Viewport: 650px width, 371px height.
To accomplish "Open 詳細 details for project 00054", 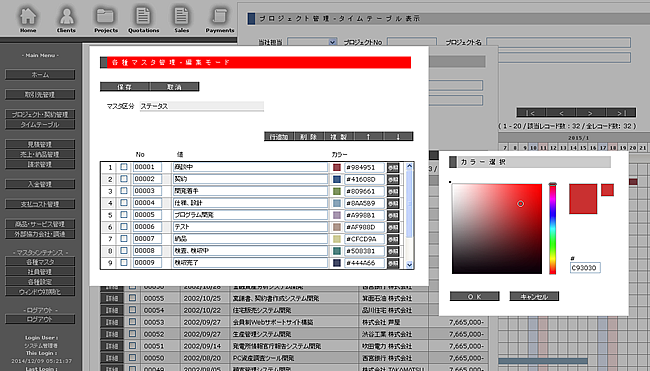I will tap(112, 310).
